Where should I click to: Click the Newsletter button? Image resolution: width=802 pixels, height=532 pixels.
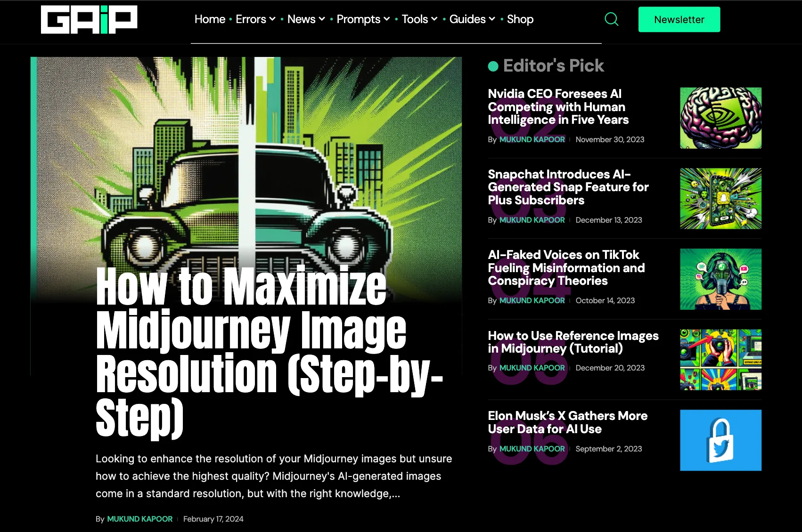pyautogui.click(x=679, y=19)
